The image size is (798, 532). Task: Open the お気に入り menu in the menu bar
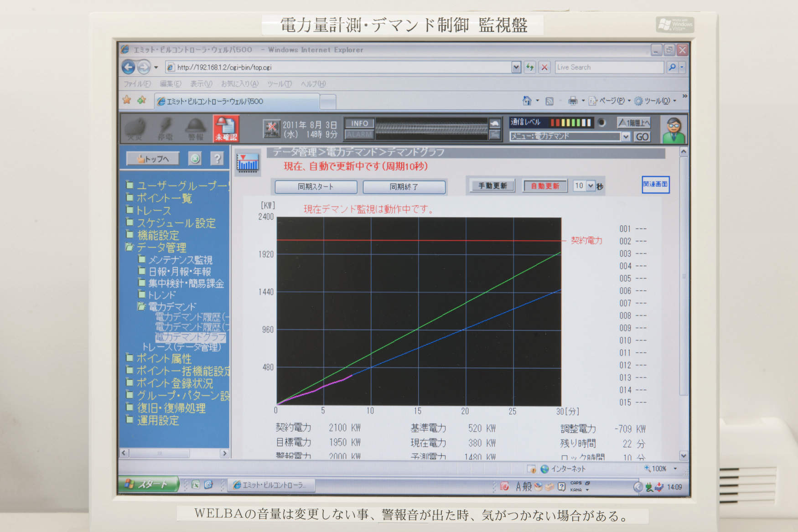239,84
